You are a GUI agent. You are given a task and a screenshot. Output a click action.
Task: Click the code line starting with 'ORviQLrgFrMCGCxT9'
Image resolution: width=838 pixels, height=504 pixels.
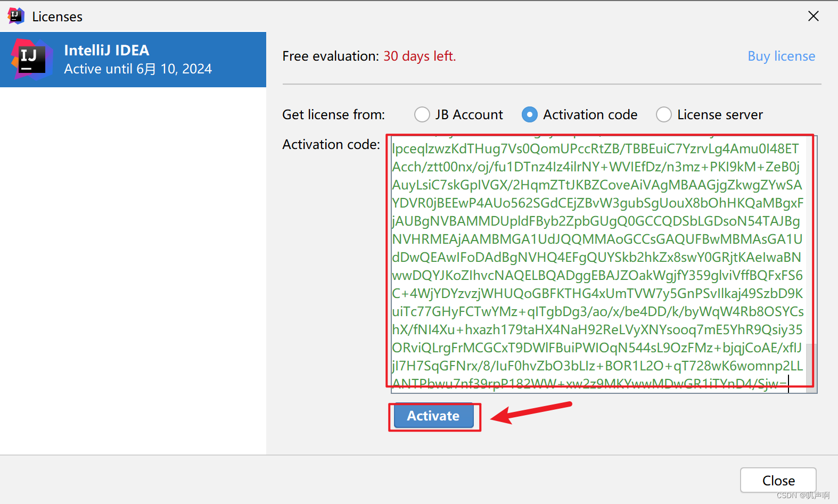[x=597, y=348]
